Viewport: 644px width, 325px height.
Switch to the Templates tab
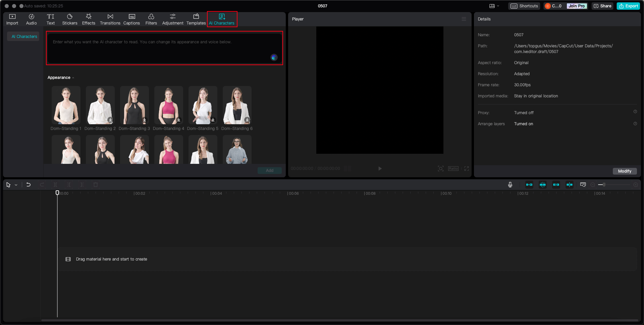coord(196,19)
